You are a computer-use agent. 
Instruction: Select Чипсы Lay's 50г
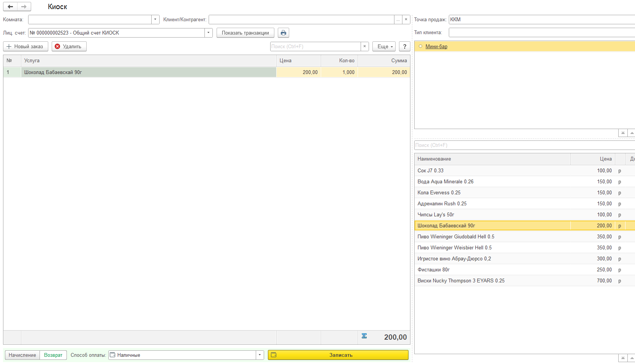point(524,214)
